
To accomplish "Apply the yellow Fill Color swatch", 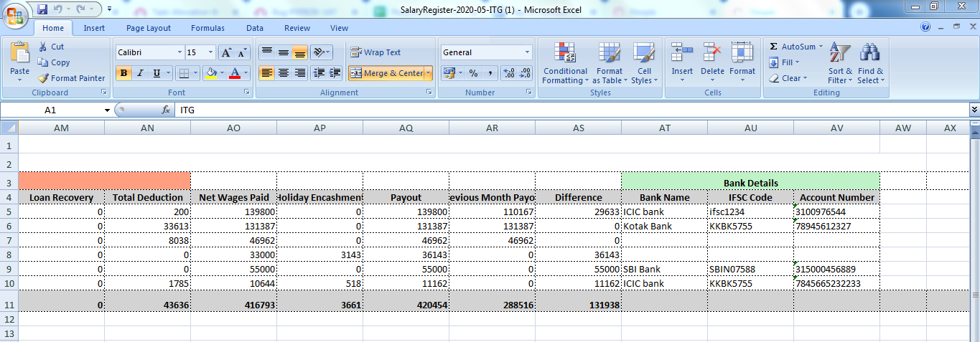I will [x=210, y=73].
